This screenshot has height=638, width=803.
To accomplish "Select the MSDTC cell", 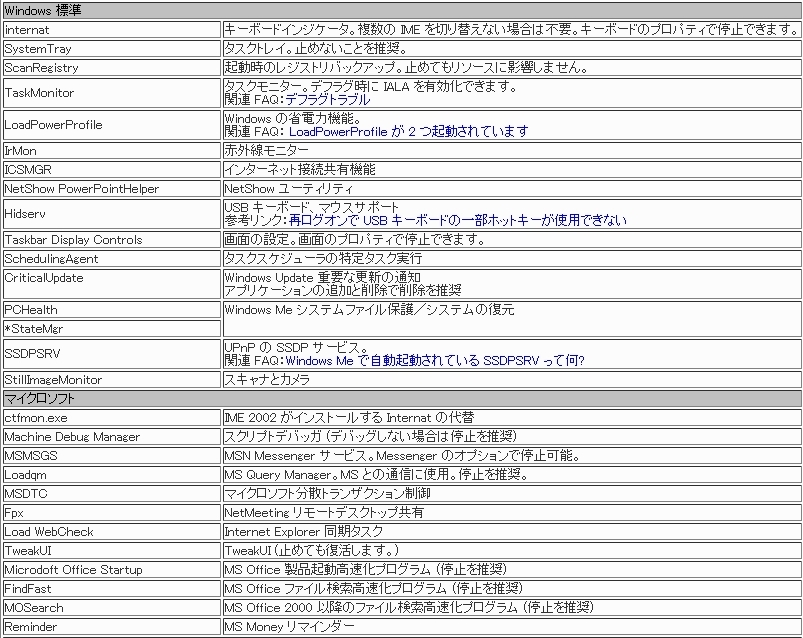I will pos(112,494).
